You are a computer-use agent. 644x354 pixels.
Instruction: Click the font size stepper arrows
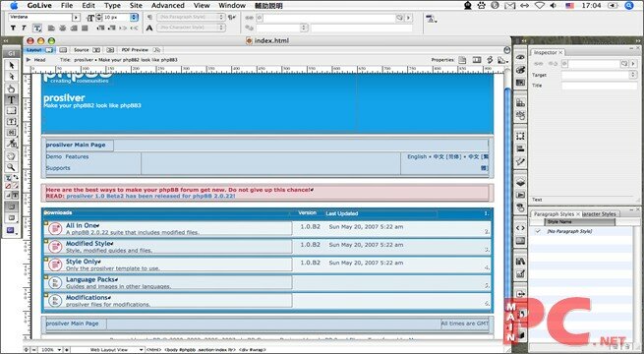tap(98, 18)
